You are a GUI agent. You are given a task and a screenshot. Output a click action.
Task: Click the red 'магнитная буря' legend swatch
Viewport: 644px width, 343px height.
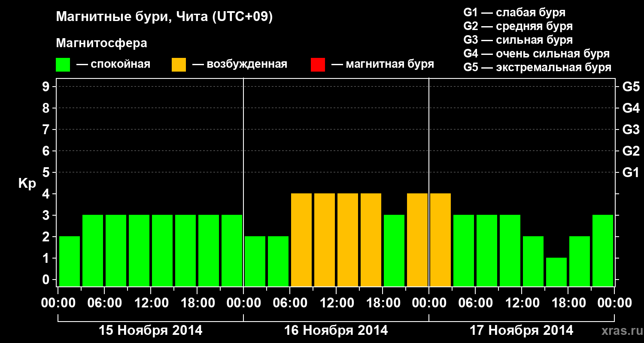click(318, 65)
